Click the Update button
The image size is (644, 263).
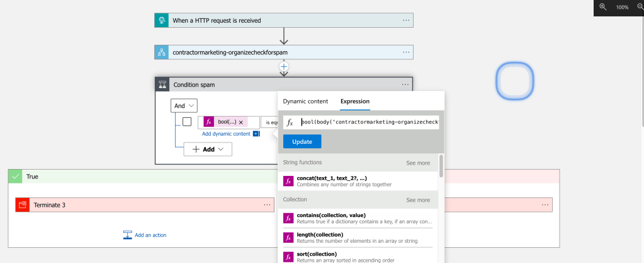[302, 141]
